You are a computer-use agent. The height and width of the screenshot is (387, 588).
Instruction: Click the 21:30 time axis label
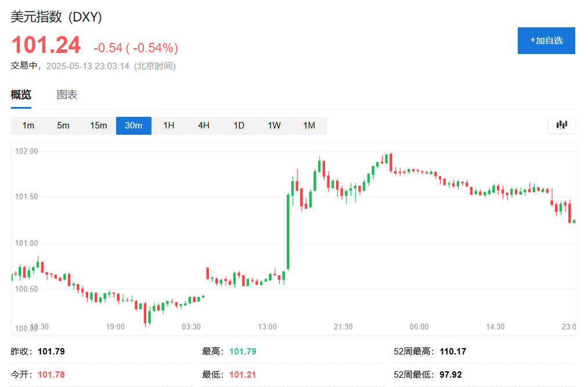pos(343,327)
